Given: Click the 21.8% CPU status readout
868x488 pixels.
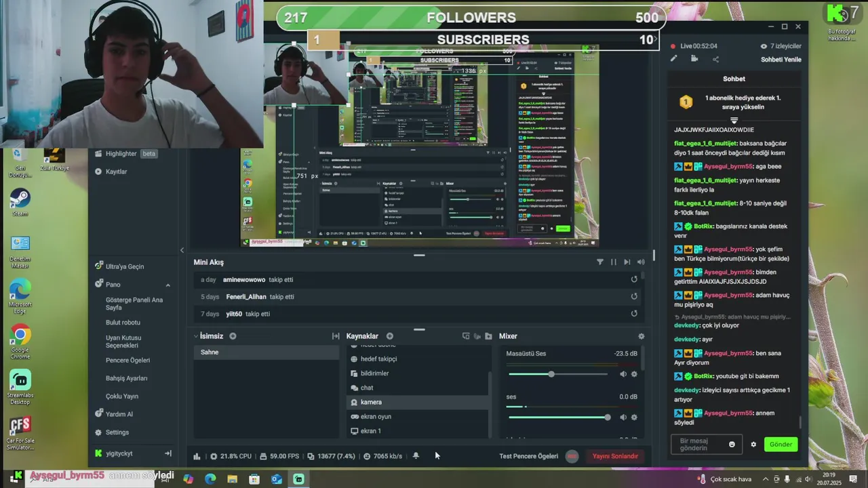Looking at the screenshot, I should click(231, 456).
